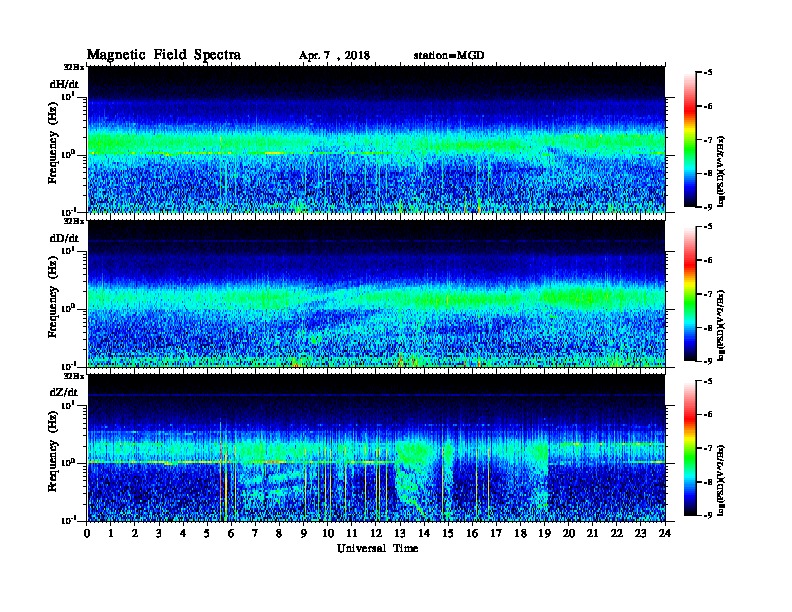
Task: Click the "-5" tick on dH/dt colorbar
Action: [708, 73]
